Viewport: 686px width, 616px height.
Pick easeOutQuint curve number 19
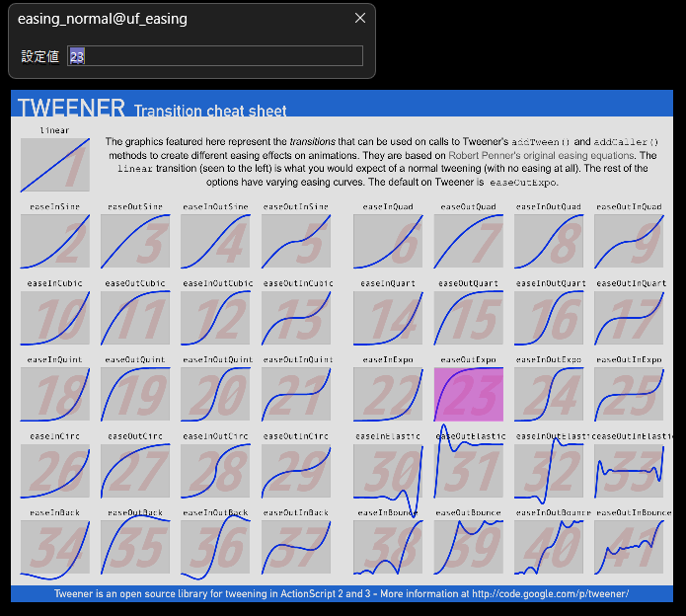(x=135, y=394)
